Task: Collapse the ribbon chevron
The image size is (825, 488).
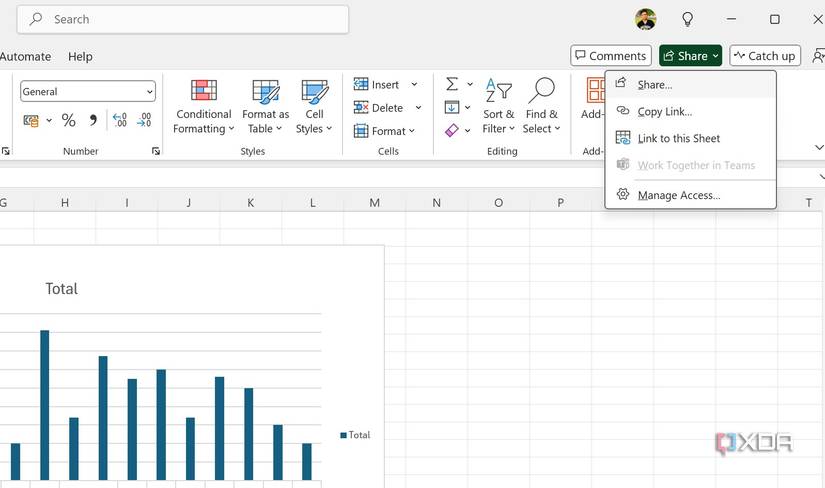Action: 819,147
